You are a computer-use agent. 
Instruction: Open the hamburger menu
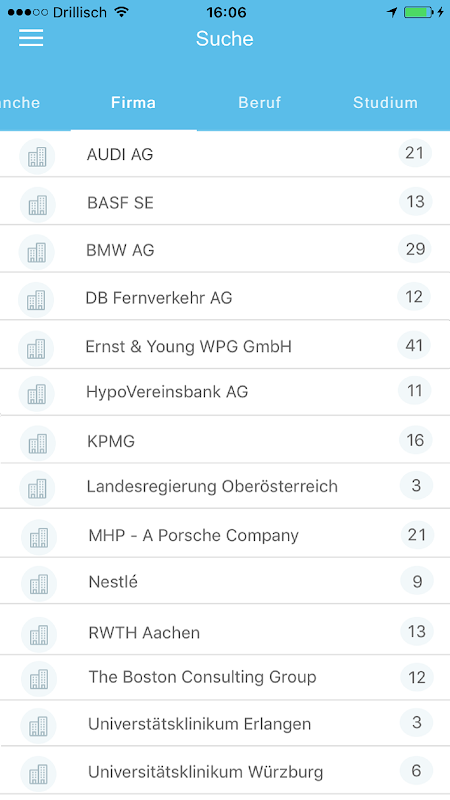pyautogui.click(x=31, y=38)
